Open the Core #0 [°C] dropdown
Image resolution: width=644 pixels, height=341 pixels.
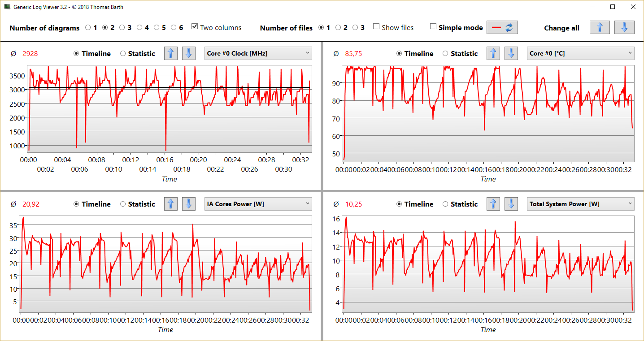tap(581, 53)
